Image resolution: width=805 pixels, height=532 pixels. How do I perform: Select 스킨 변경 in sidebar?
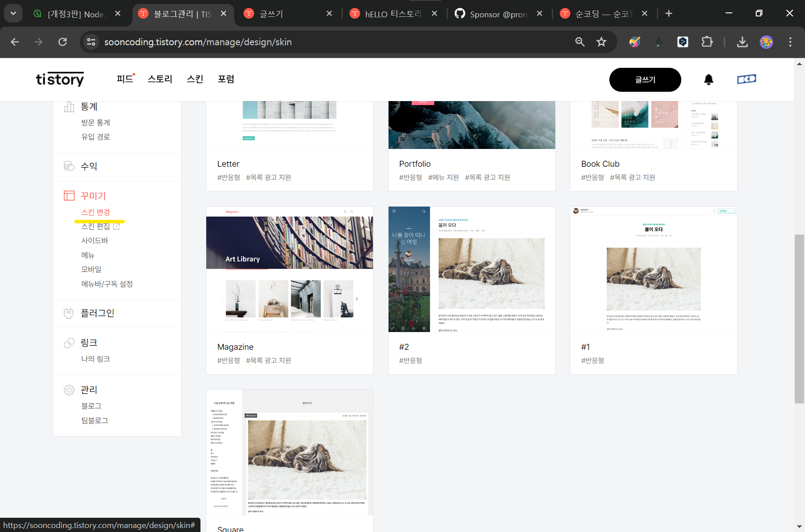pos(95,212)
